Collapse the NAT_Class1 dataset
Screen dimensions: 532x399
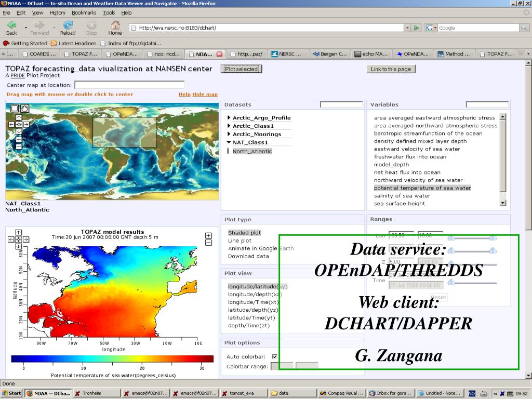(x=229, y=142)
